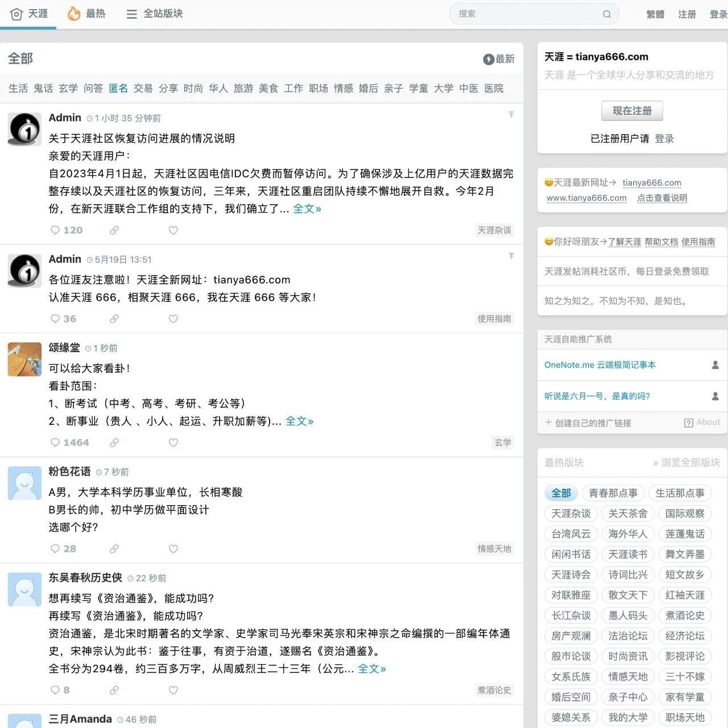The width and height of the screenshot is (728, 728).
Task: Like 粉色花语's post
Action: coord(173,549)
